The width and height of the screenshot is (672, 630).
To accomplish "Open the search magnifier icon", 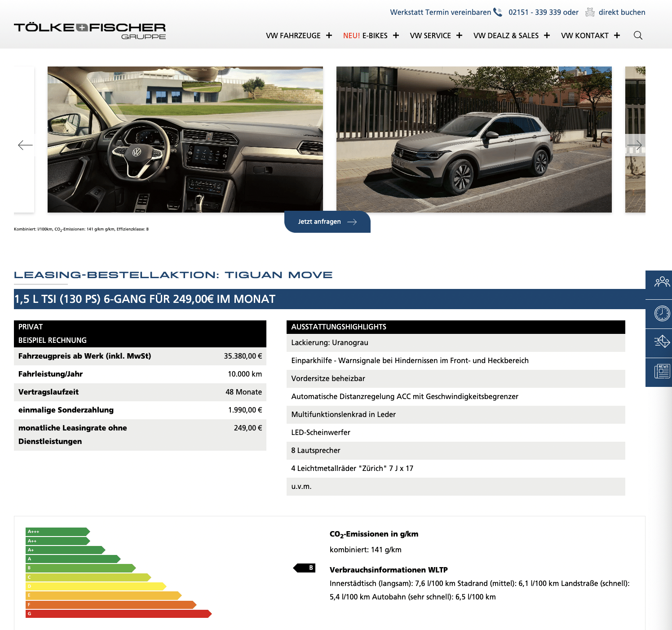I will pyautogui.click(x=638, y=35).
